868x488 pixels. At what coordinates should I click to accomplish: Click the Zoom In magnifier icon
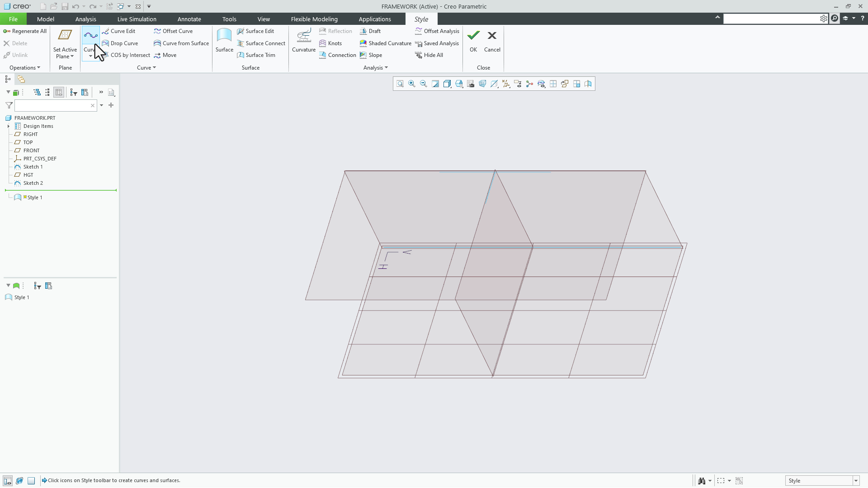(x=412, y=84)
